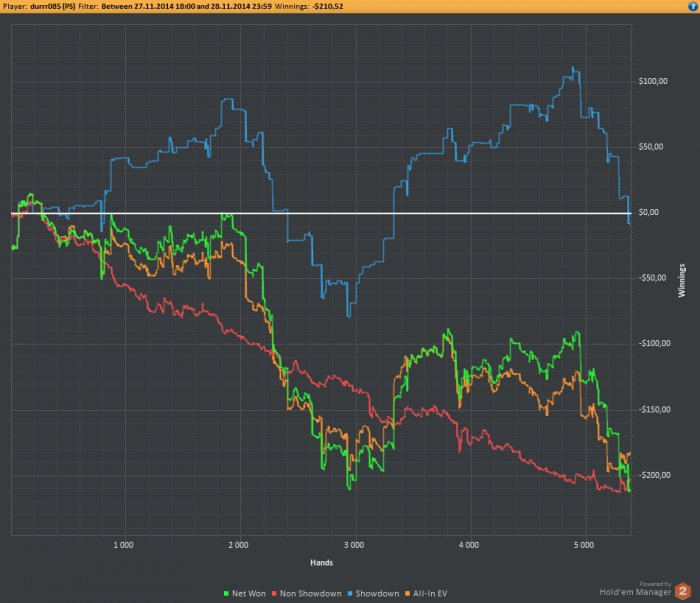Click the orange All-In EV color swatch
The width and height of the screenshot is (700, 603).
(407, 594)
